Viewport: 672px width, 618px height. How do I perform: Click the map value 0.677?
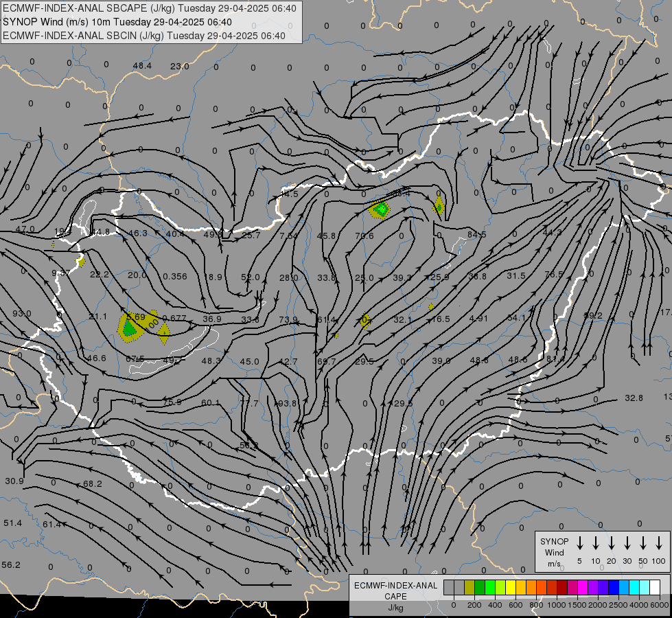[174, 318]
